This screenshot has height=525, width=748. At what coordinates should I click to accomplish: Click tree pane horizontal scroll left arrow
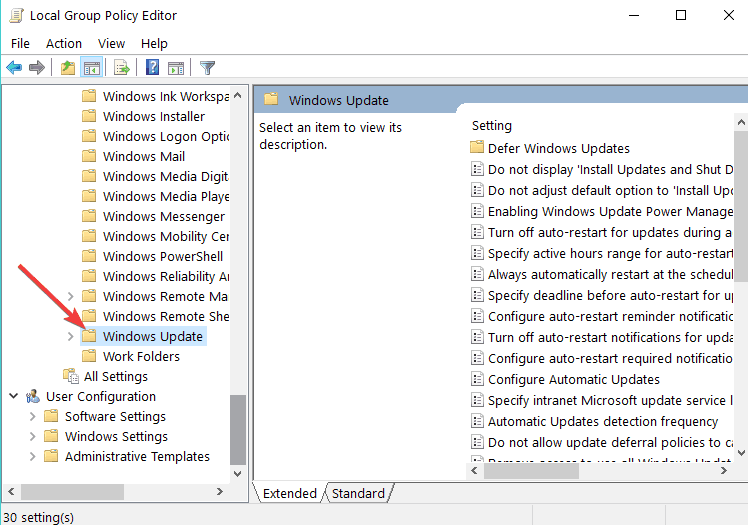point(11,491)
